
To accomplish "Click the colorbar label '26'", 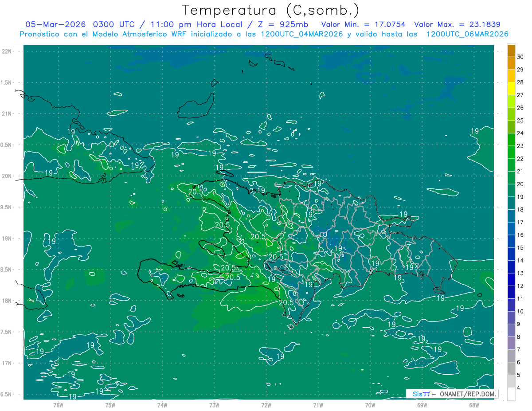I will (x=520, y=108).
